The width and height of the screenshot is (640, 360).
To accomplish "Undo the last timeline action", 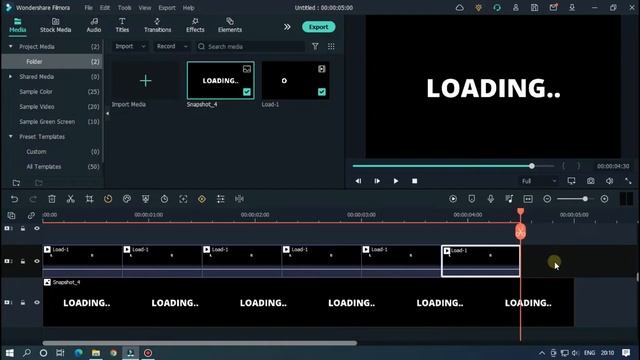I will [14, 199].
